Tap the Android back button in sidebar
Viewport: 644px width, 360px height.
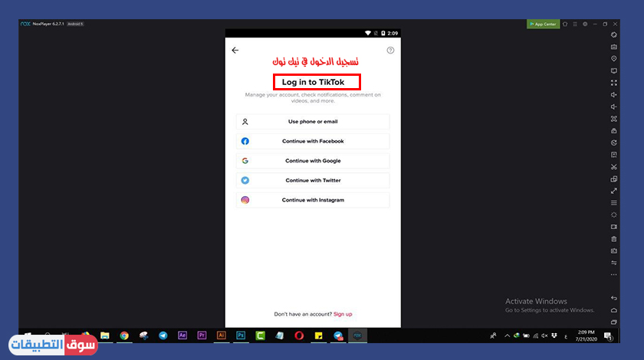(613, 299)
